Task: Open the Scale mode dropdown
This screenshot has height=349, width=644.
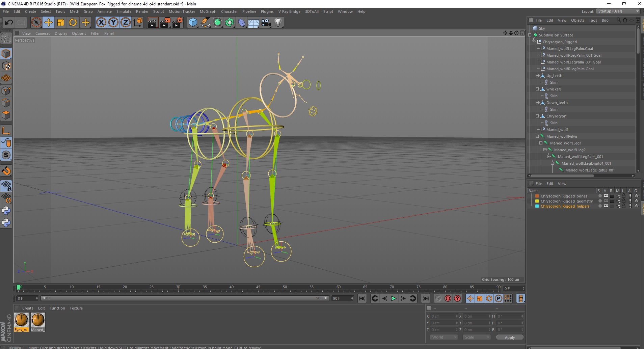Action: [476, 337]
